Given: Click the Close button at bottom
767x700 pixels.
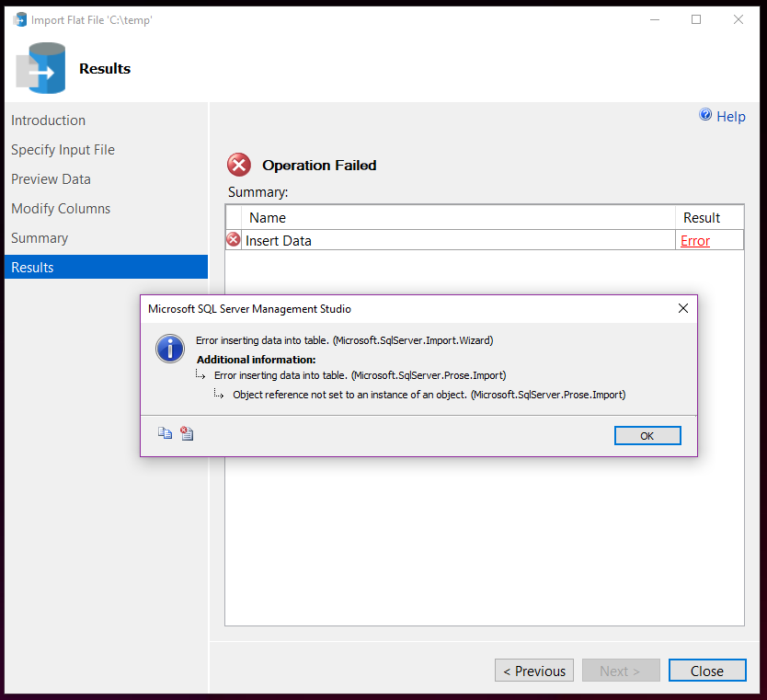Looking at the screenshot, I should pos(707,671).
